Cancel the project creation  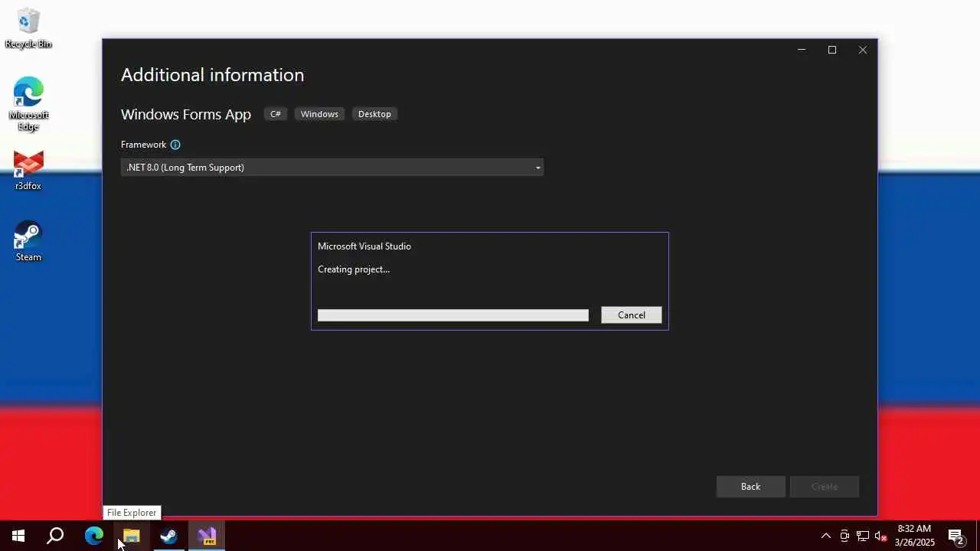[x=632, y=315]
